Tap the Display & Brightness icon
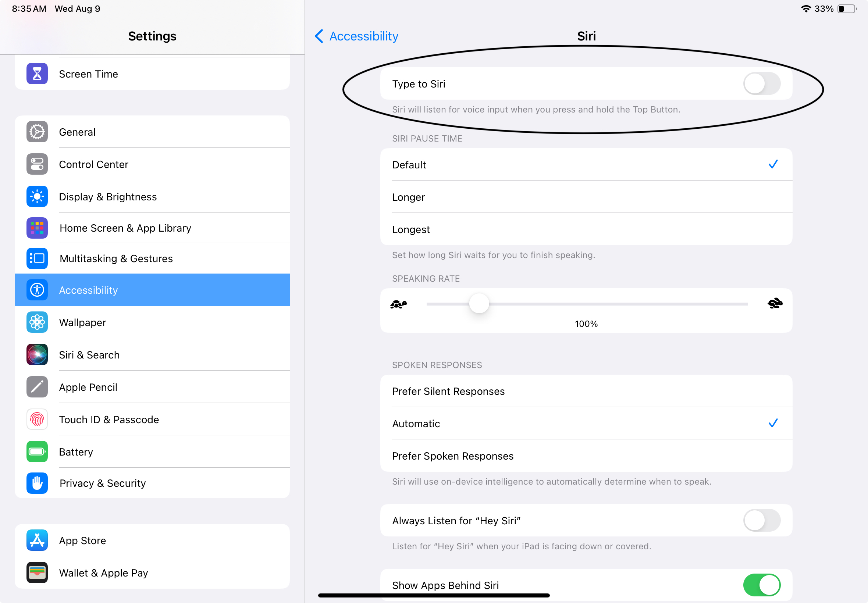This screenshot has width=868, height=603. point(37,196)
